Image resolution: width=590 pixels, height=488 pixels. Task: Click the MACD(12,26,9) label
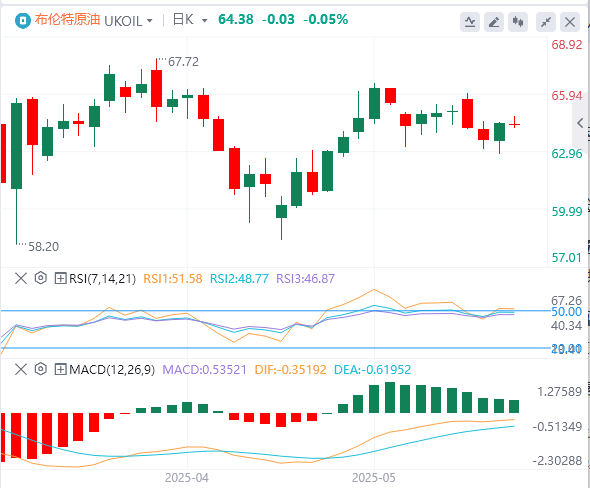pyautogui.click(x=112, y=370)
